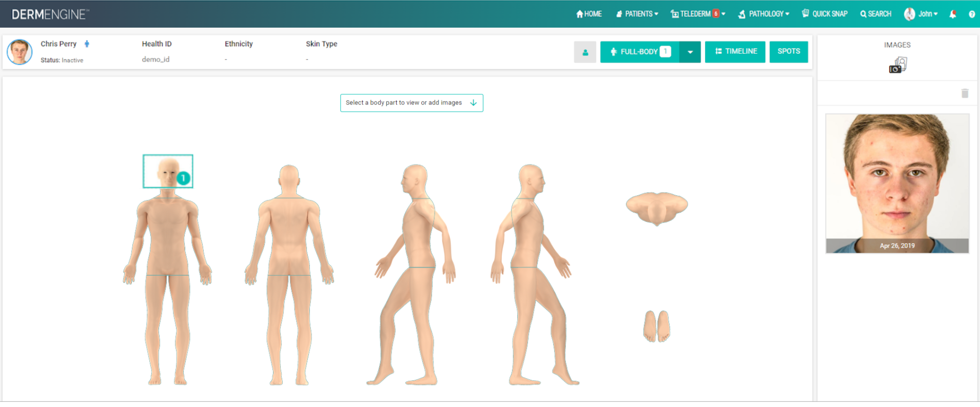Click the image count badge 1 on head
The image size is (980, 407).
pyautogui.click(x=184, y=178)
